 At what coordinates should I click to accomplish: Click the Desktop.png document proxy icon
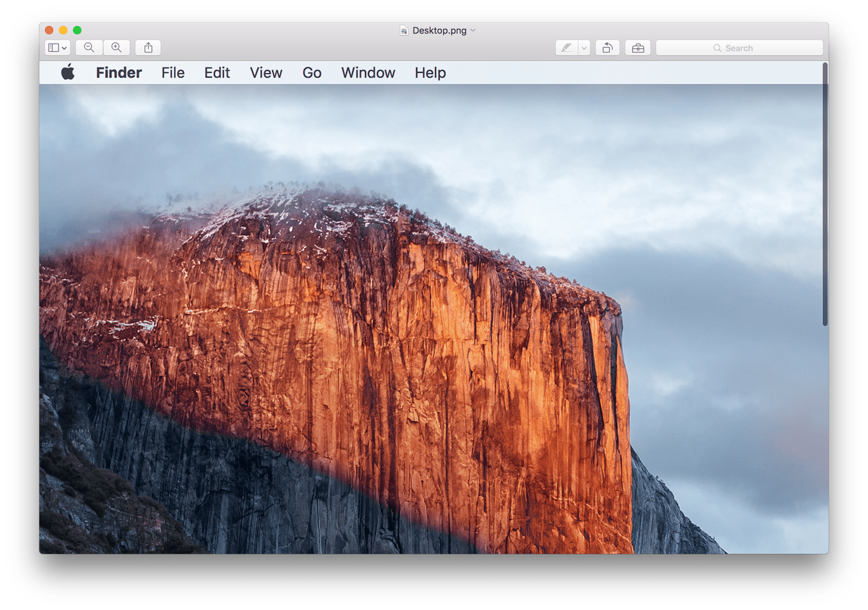[x=404, y=30]
